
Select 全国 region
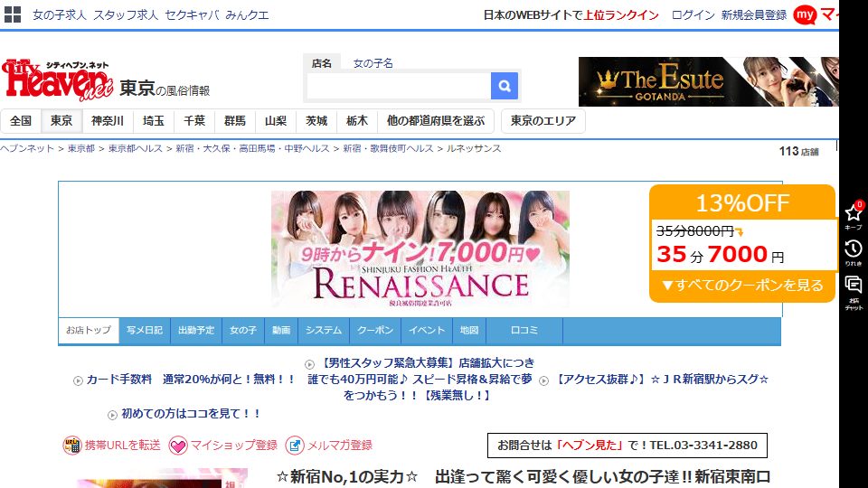pyautogui.click(x=21, y=121)
